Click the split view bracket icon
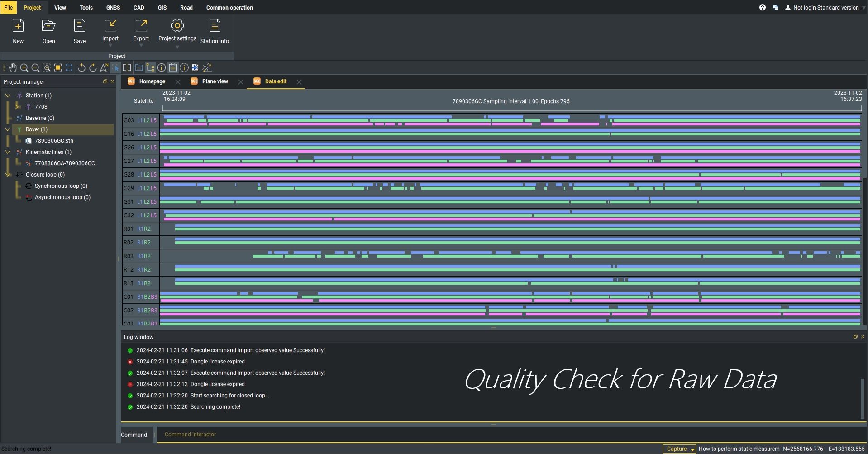The width and height of the screenshot is (868, 454). 127,68
